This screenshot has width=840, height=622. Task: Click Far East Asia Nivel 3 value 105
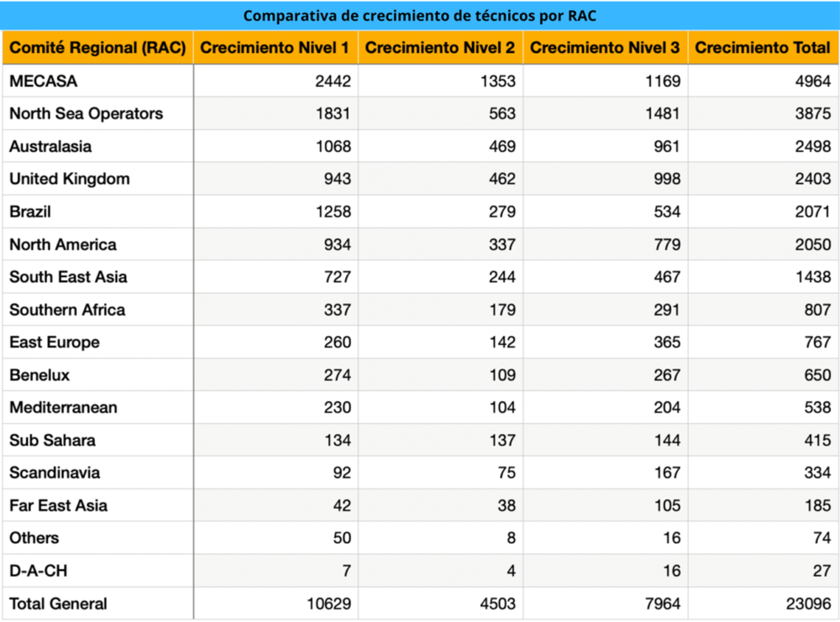[x=668, y=505]
